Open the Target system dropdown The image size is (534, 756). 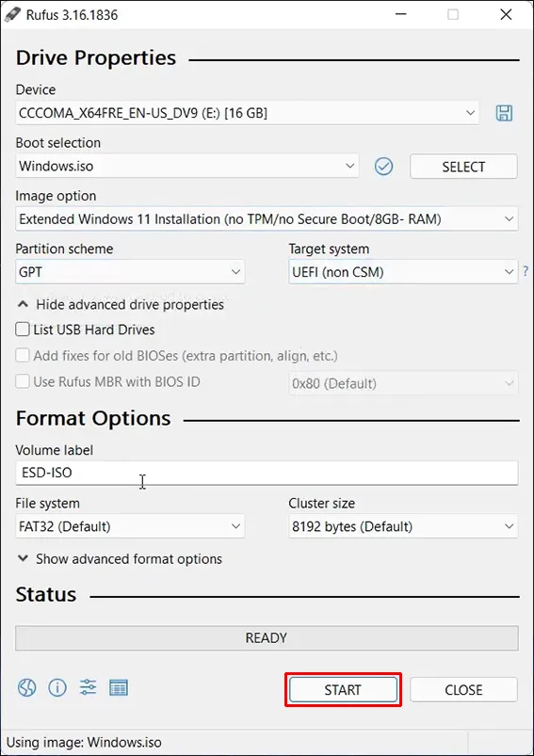(x=403, y=272)
